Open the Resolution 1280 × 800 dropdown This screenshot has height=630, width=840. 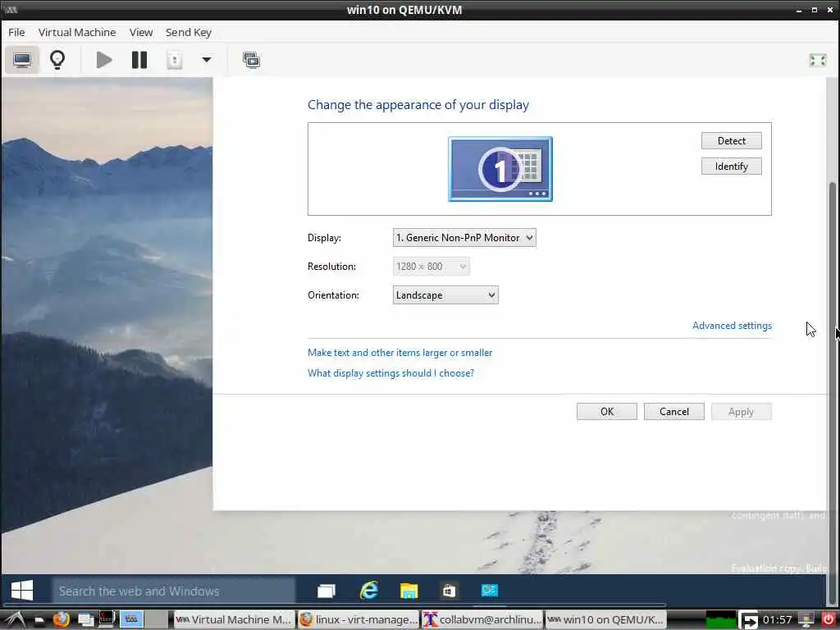(x=431, y=267)
